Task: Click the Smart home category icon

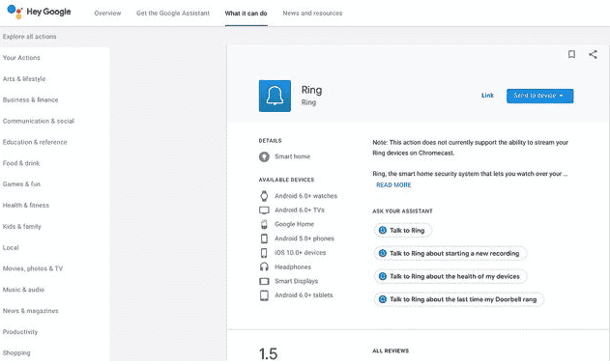Action: click(264, 156)
